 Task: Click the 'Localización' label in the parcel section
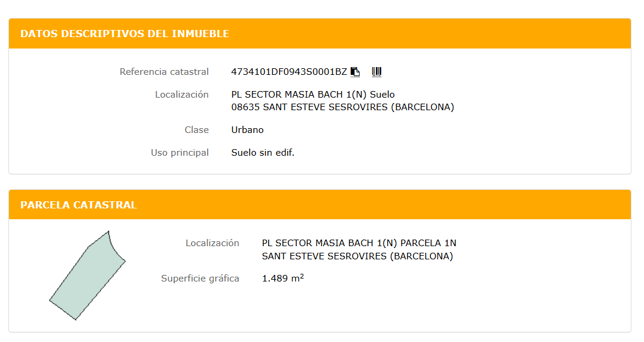pos(212,243)
